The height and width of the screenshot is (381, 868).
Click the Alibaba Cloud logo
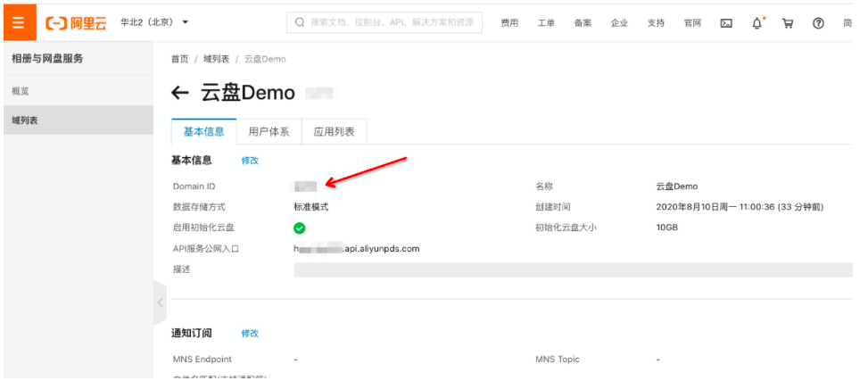(76, 22)
